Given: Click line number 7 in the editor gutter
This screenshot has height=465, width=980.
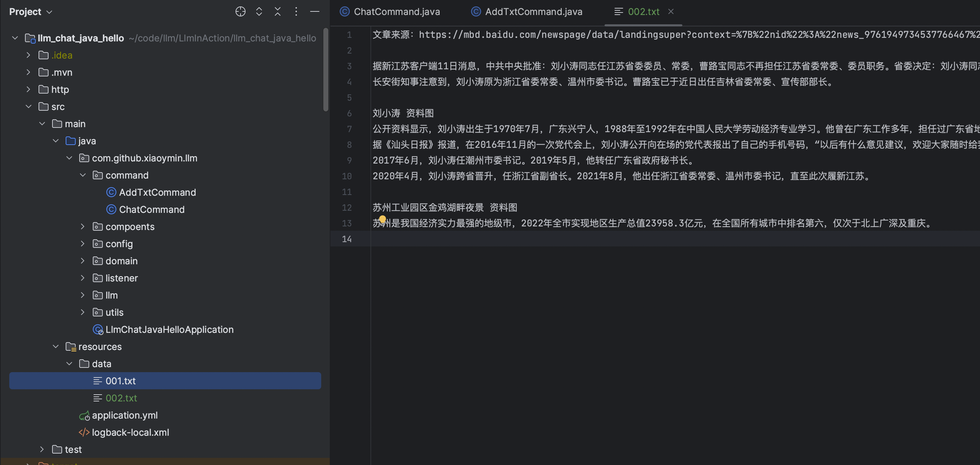Looking at the screenshot, I should (x=349, y=129).
